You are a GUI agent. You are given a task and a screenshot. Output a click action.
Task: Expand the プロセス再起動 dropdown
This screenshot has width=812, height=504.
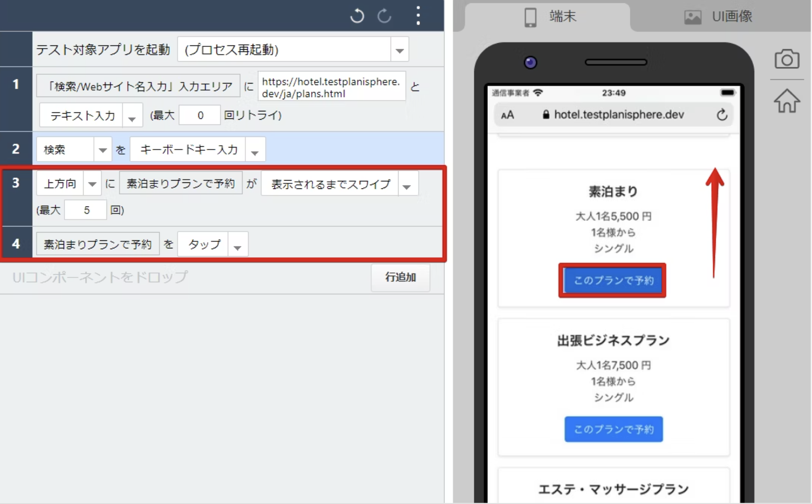pyautogui.click(x=399, y=50)
